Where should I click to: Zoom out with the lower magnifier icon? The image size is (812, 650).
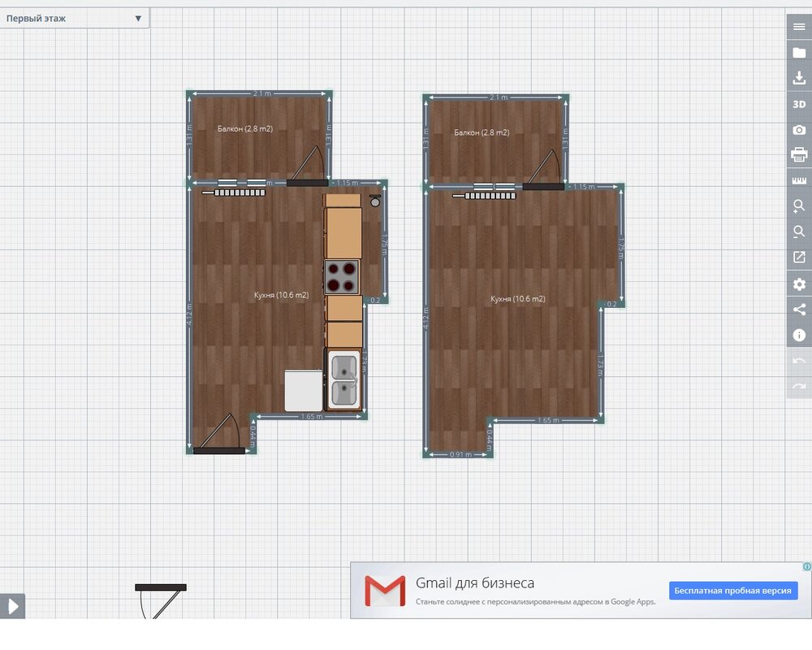coord(799,232)
